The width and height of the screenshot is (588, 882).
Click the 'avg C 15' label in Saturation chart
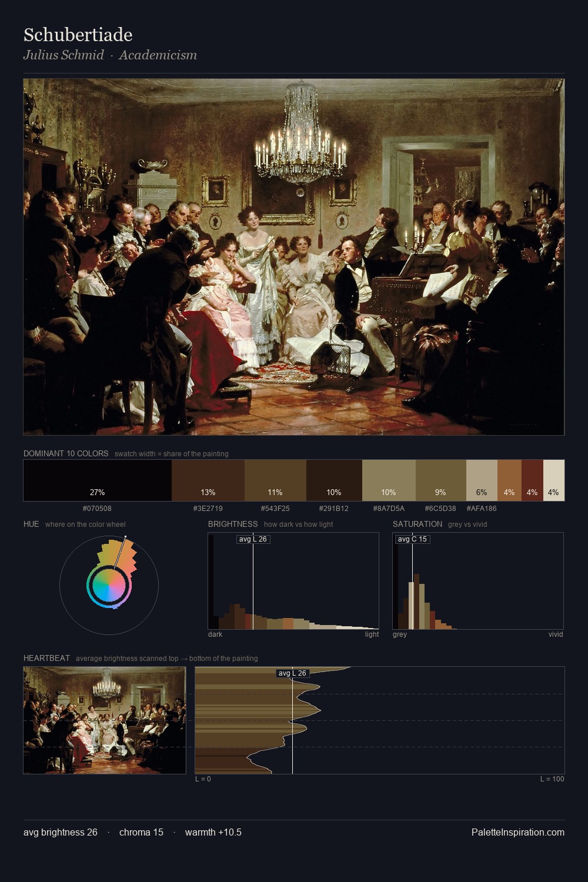coord(412,539)
